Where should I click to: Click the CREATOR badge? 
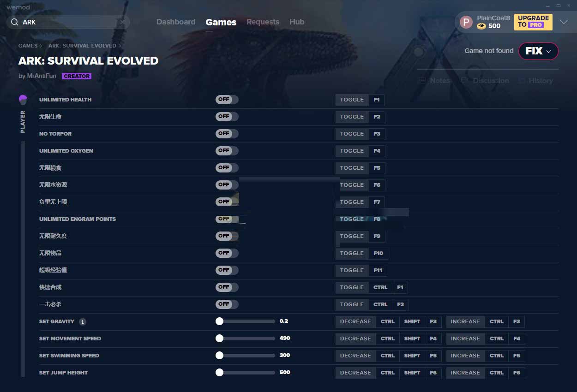click(x=77, y=76)
